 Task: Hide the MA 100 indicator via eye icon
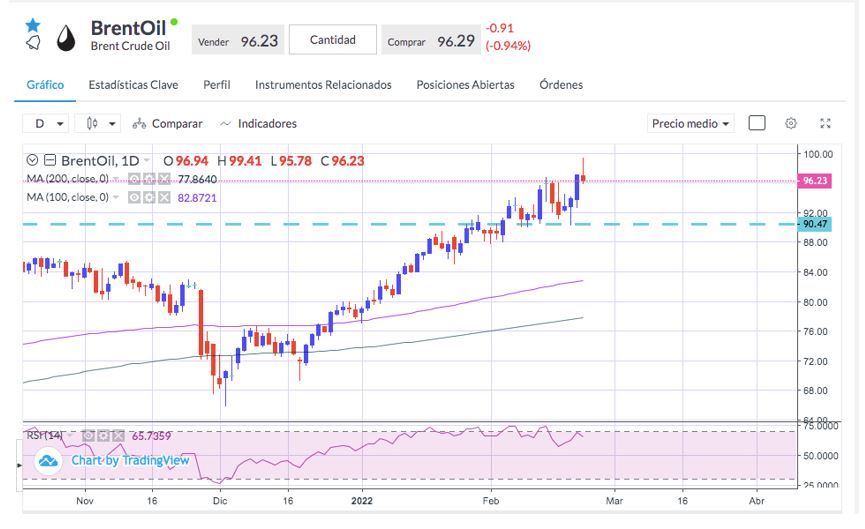[134, 197]
